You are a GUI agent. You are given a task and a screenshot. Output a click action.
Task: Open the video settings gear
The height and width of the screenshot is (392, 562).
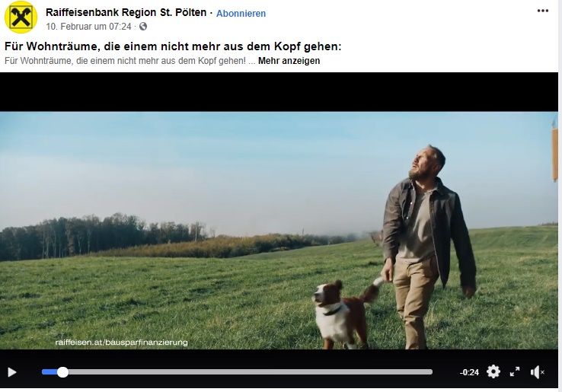coord(493,372)
